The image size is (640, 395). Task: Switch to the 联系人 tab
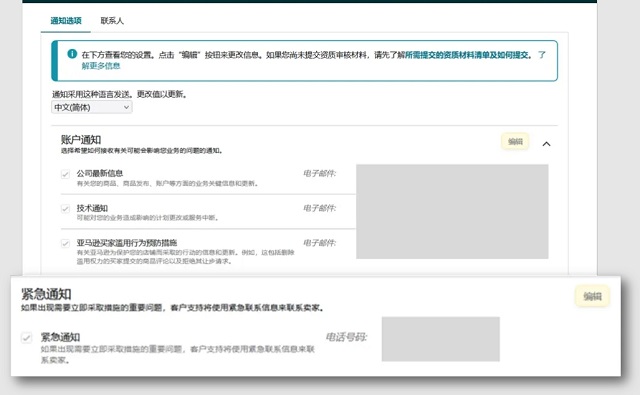[x=112, y=20]
